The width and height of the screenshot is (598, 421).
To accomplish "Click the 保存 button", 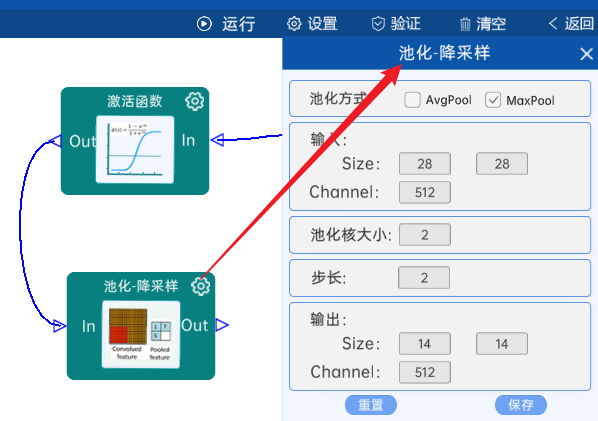I will click(x=521, y=405).
